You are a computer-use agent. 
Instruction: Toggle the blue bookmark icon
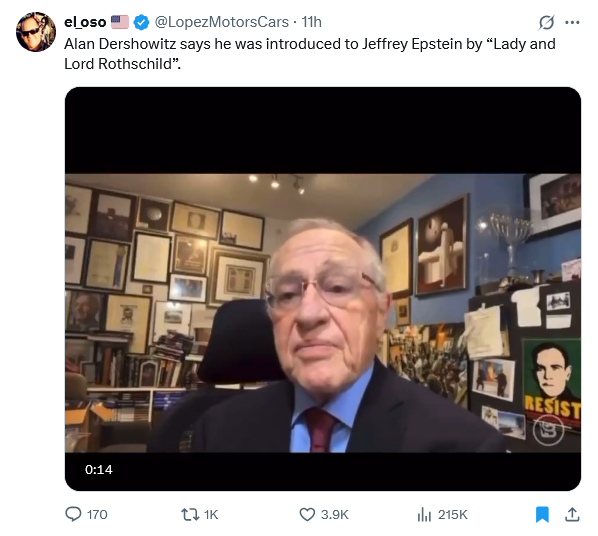[x=542, y=514]
